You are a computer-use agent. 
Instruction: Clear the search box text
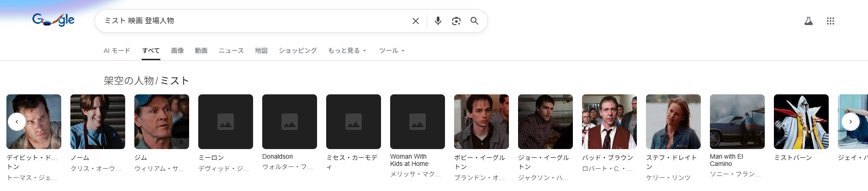(x=415, y=21)
